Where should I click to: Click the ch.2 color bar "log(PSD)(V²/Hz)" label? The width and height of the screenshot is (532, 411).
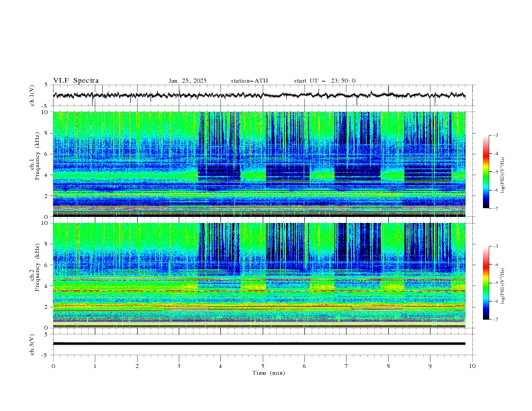(503, 287)
